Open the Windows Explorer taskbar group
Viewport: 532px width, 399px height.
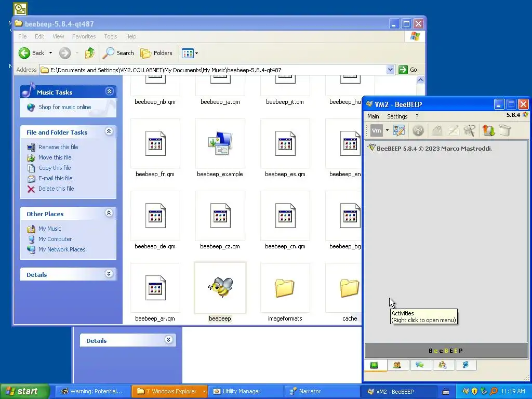tap(169, 391)
